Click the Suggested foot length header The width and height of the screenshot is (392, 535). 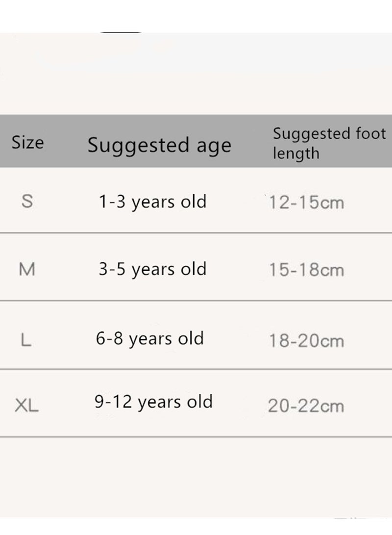point(329,143)
